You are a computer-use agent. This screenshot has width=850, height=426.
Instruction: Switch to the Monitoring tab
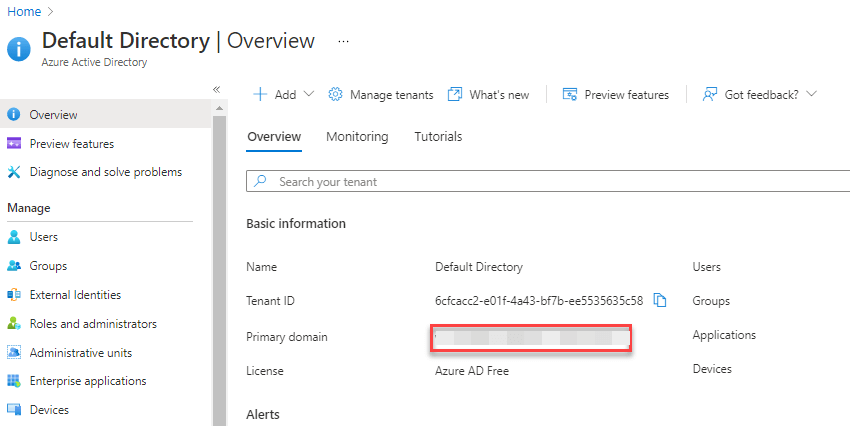coord(357,137)
